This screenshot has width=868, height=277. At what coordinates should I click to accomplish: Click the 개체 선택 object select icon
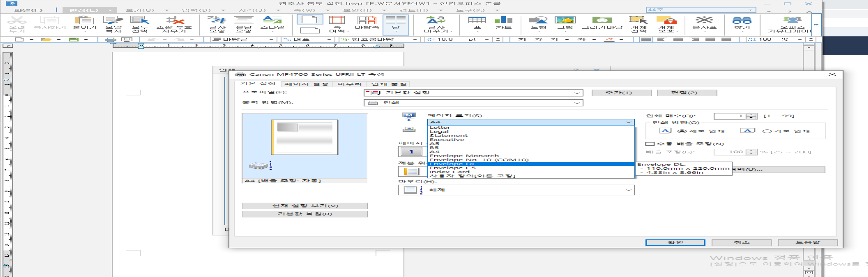click(639, 20)
